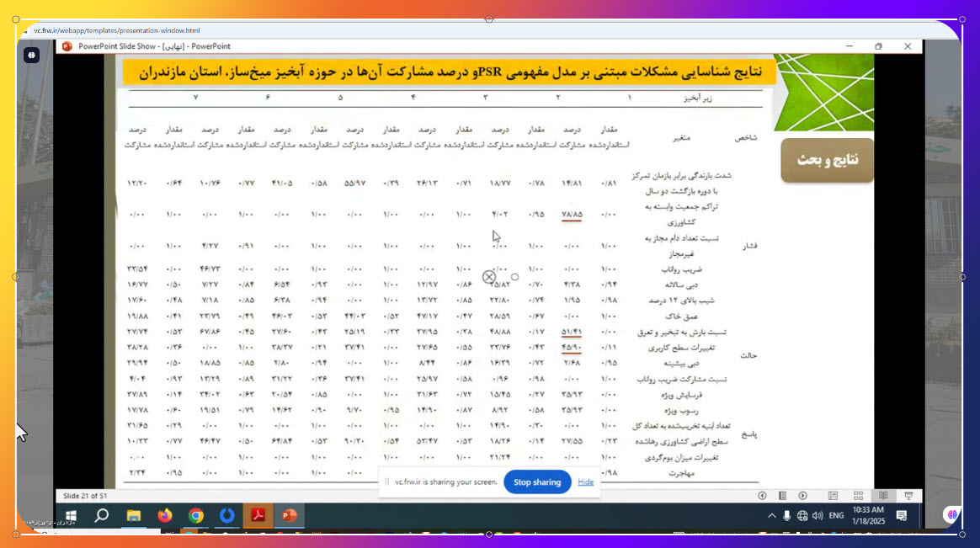Image resolution: width=980 pixels, height=548 pixels.
Task: Switch to Reading View icon
Action: 883,496
